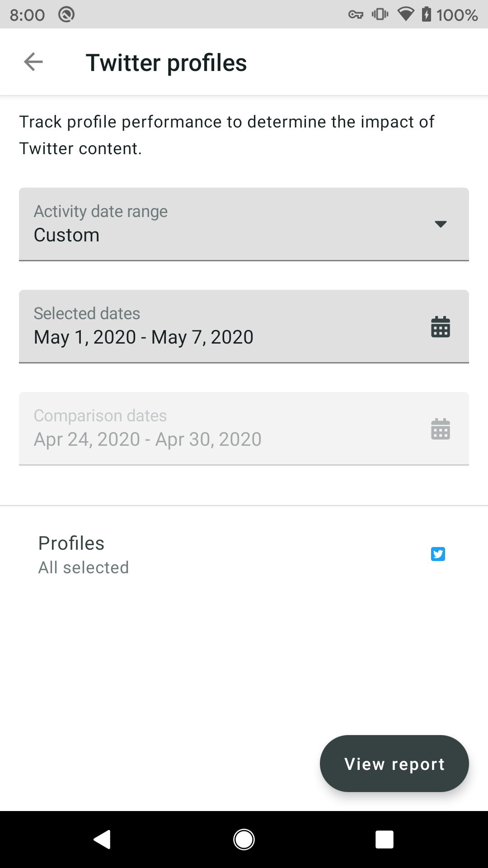The height and width of the screenshot is (868, 488).
Task: Tap the Android recents square button
Action: tap(384, 840)
